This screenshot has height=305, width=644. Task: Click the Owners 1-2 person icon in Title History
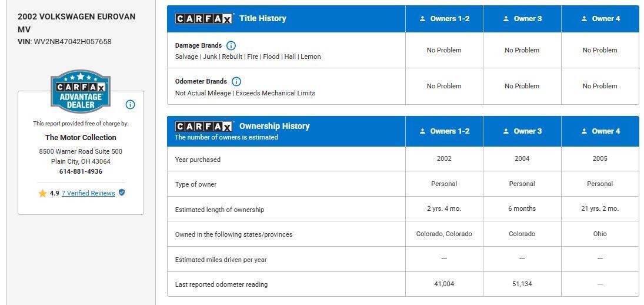423,18
